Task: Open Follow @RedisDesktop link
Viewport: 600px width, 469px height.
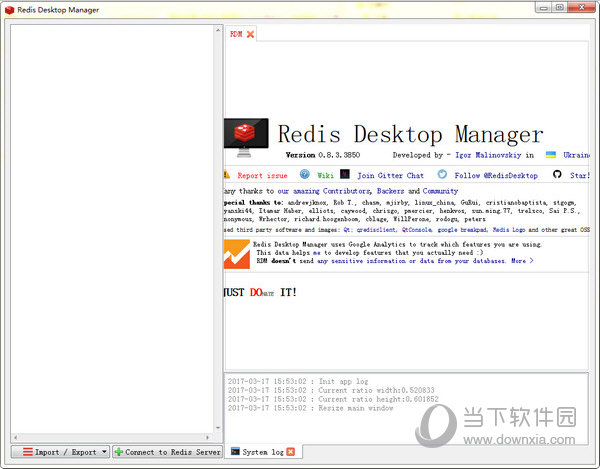Action: [x=496, y=176]
